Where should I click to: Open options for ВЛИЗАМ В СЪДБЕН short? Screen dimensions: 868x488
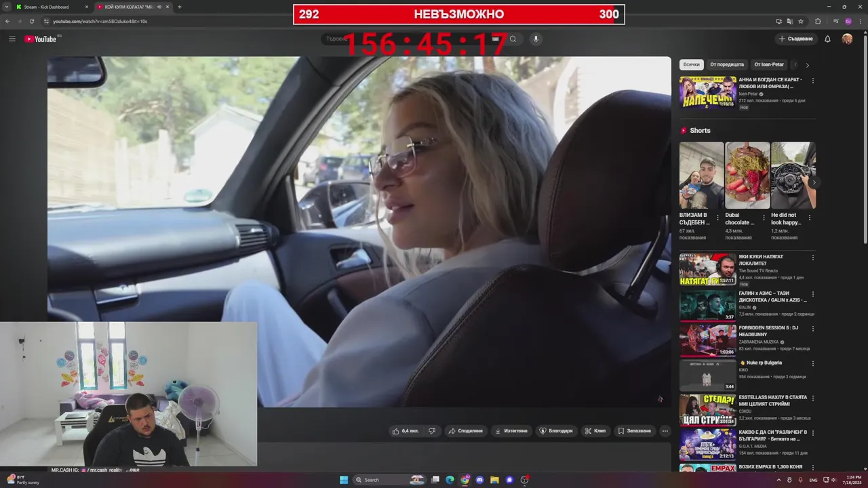718,218
